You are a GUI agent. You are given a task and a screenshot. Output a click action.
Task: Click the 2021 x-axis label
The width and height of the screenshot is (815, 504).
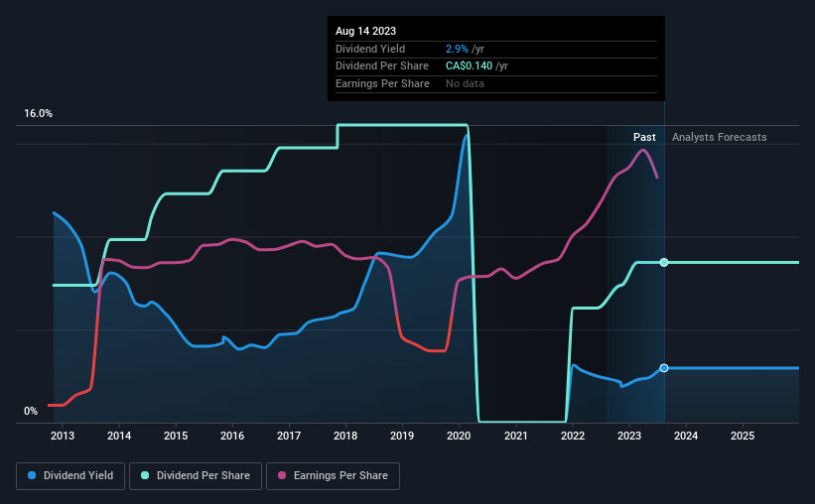coord(516,436)
